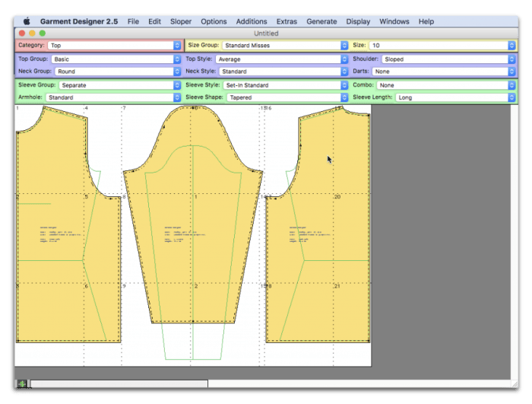Screen dimensions: 532x404
Task: Open the Apple menu
Action: click(27, 21)
